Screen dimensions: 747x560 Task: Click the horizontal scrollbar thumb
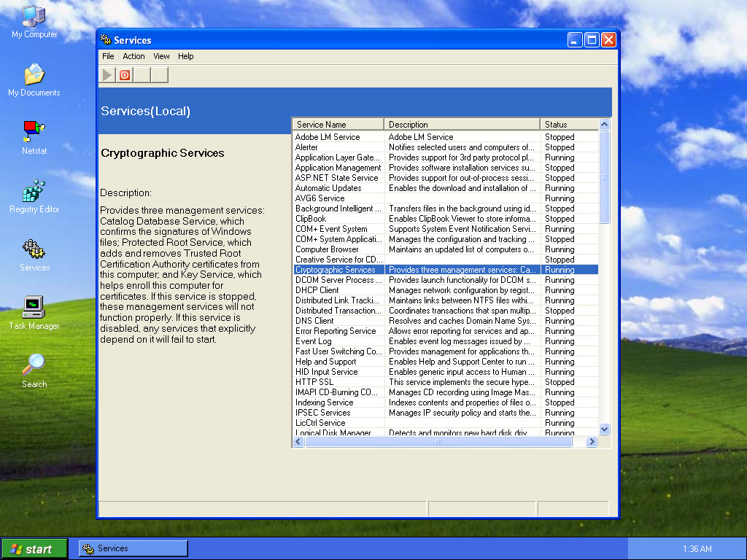point(438,441)
